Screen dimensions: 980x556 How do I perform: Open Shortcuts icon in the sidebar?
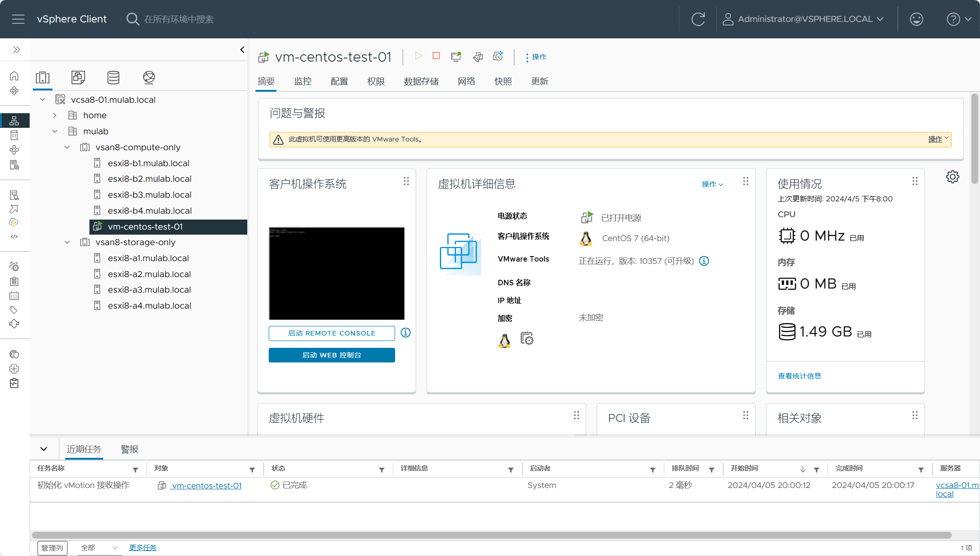tap(14, 90)
